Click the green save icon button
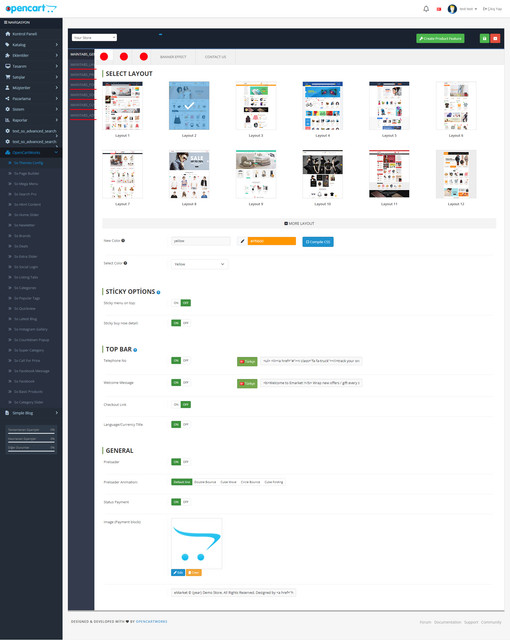 point(484,38)
